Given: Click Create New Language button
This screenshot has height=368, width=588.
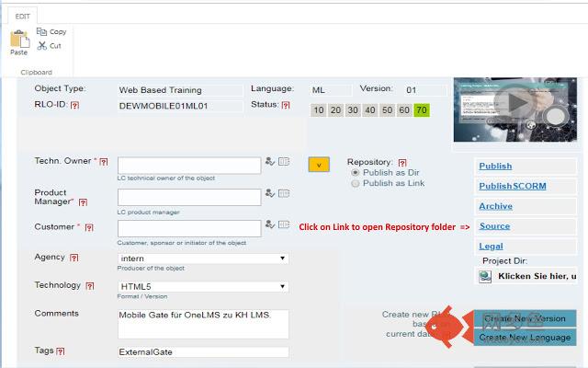Looking at the screenshot, I should (525, 338).
